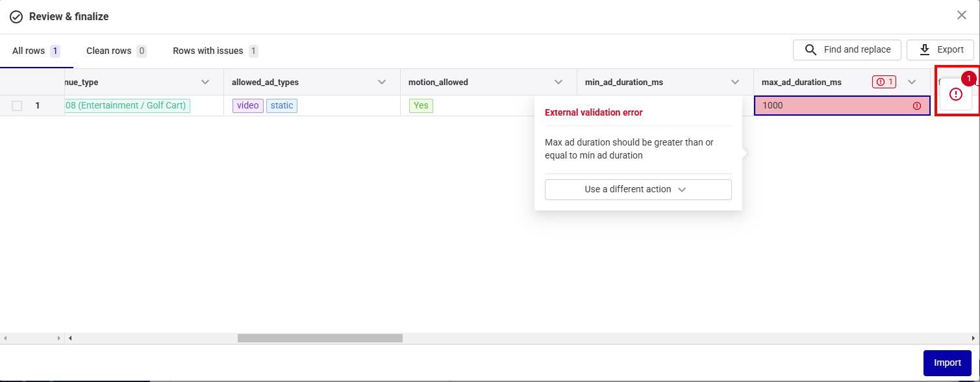Switch to the Clean rows tab
Image resolution: width=980 pixels, height=382 pixels.
pos(116,51)
